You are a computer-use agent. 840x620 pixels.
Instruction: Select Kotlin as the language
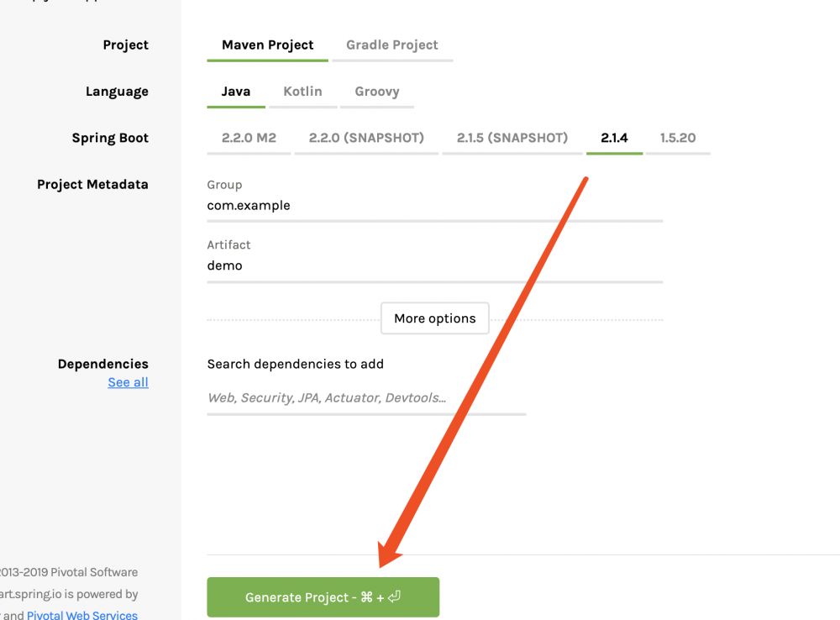pos(302,92)
